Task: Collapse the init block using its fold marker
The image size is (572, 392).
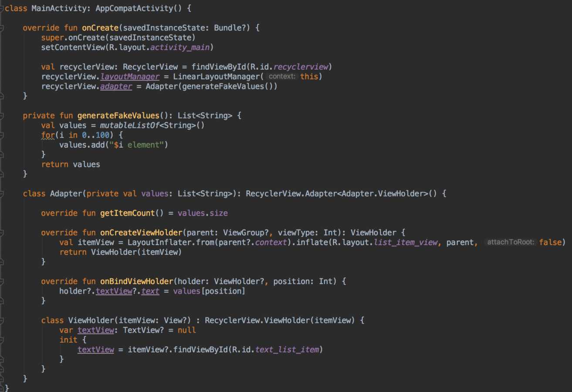Action: click(2, 339)
